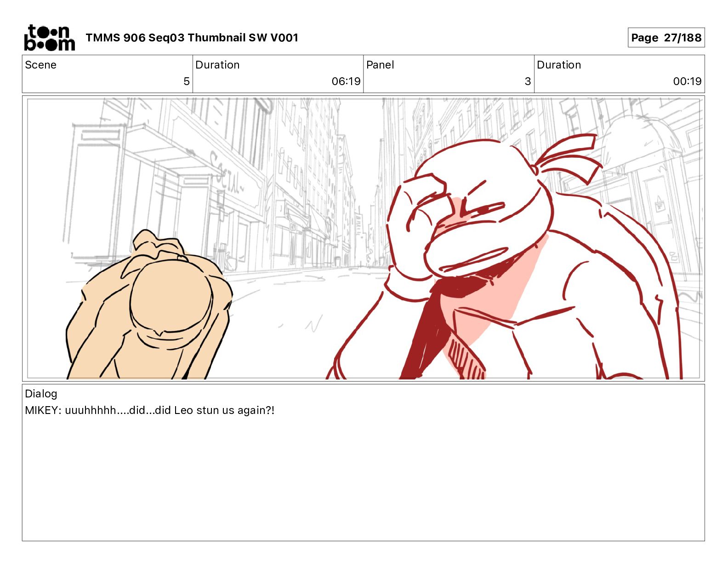Image resolution: width=728 pixels, height=563 pixels.
Task: Click the Duration label next to Scene
Action: [x=218, y=65]
